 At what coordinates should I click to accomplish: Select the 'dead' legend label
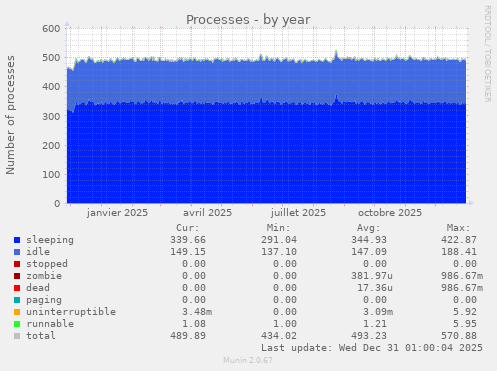38,288
